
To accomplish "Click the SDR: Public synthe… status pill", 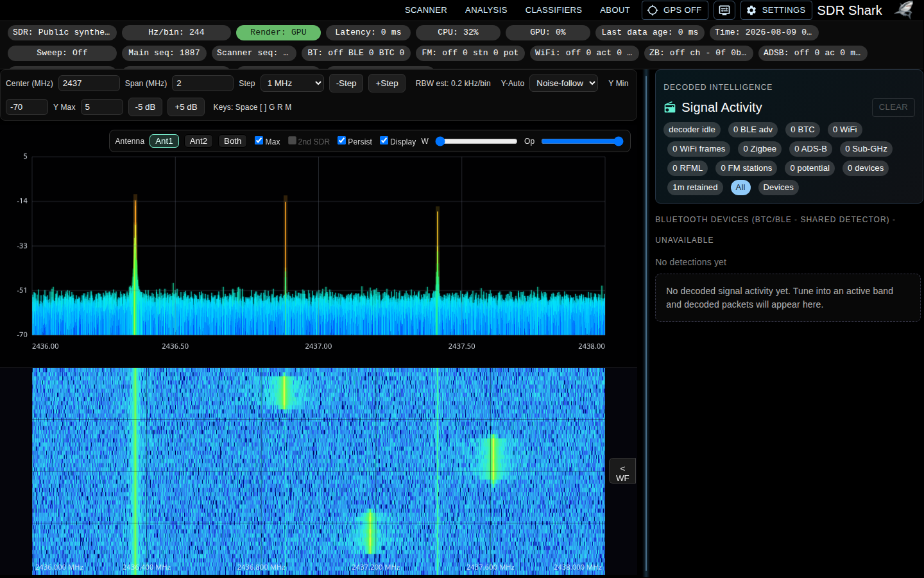I will (x=62, y=32).
